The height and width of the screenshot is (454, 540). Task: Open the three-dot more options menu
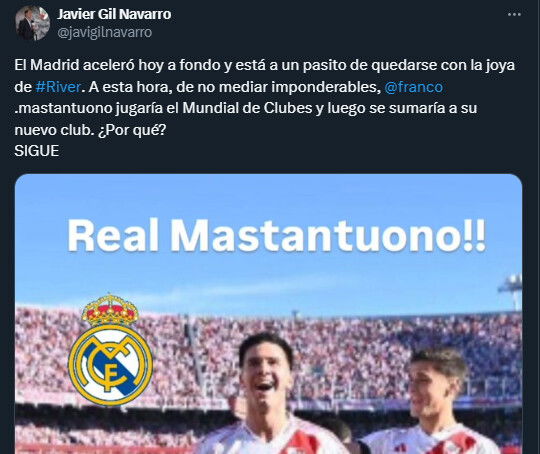514,14
